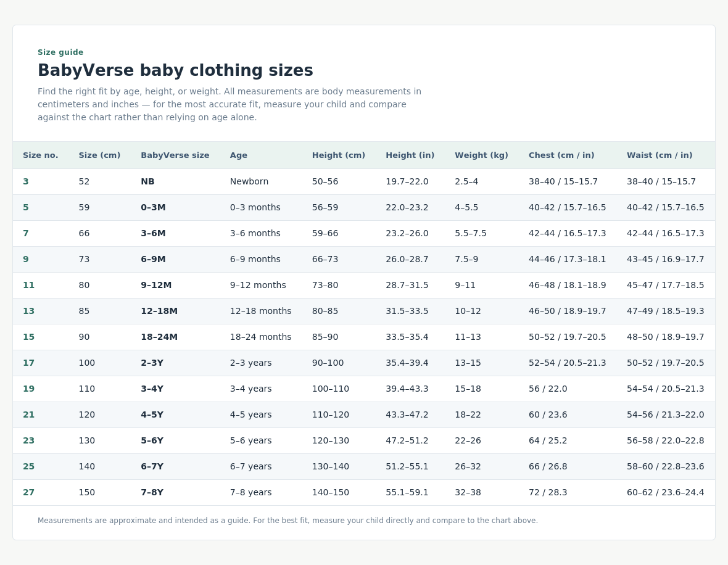The width and height of the screenshot is (728, 565).
Task: Click waist cell '60–62 / 23.6–24.4'
Action: [665, 493]
